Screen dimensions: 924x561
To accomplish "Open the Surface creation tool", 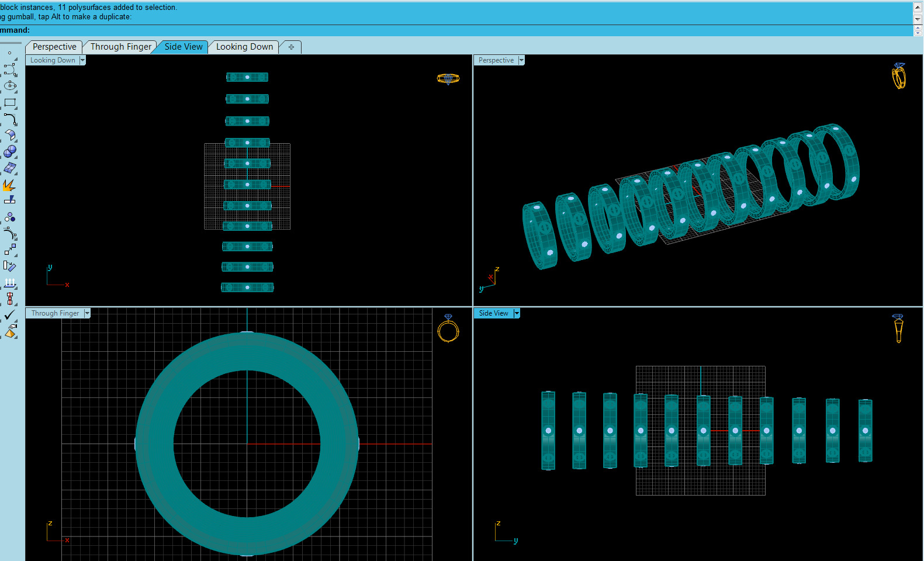I will pos(10,136).
